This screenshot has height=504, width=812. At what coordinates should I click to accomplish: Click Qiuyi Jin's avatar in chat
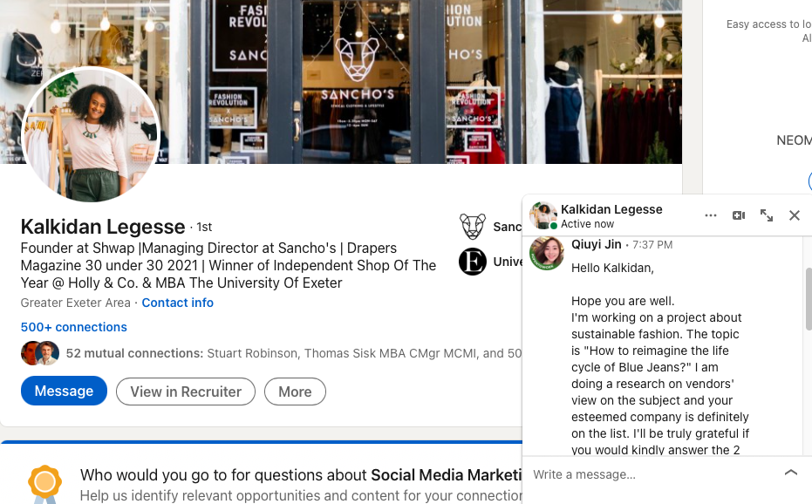546,253
